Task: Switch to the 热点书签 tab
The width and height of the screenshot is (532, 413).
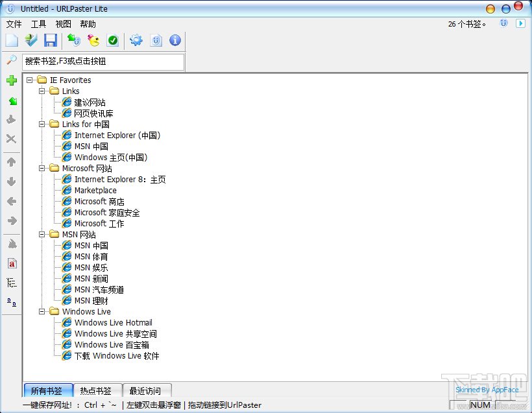Action: pos(97,390)
